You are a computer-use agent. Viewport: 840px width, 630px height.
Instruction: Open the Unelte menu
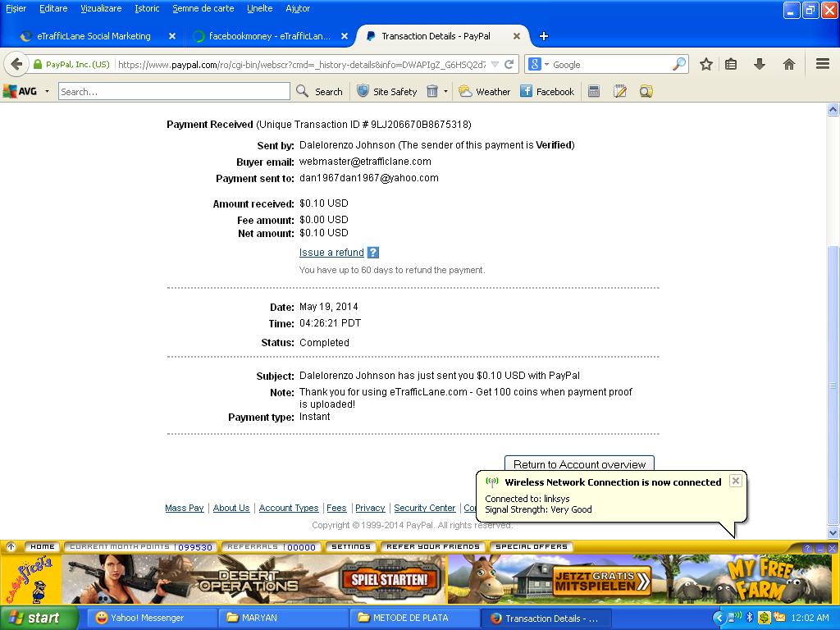[x=260, y=8]
